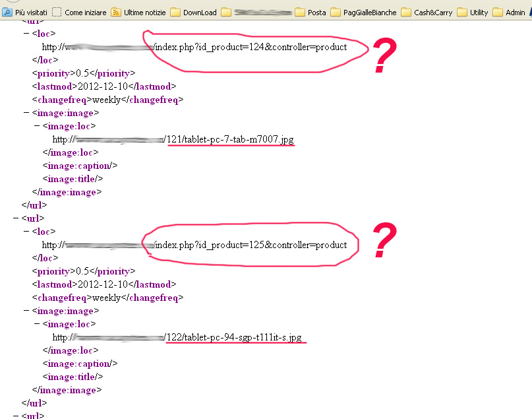The height and width of the screenshot is (419, 532).
Task: Collapse the loc node containing id_product=125
Action: [x=26, y=232]
